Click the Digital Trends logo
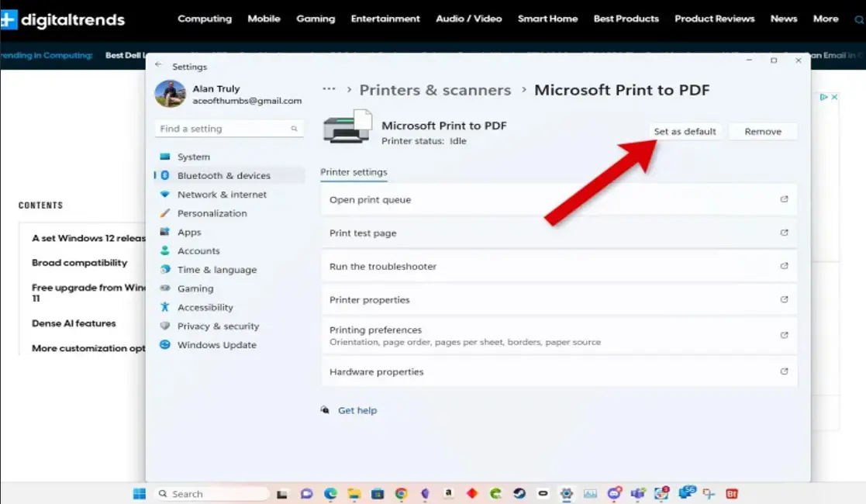The image size is (866, 504). 62,20
